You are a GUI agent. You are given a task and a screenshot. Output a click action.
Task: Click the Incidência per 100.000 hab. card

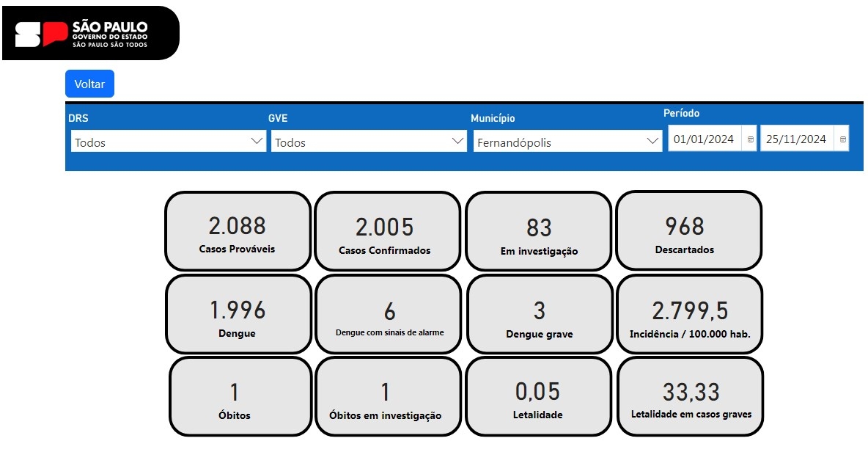tap(690, 315)
